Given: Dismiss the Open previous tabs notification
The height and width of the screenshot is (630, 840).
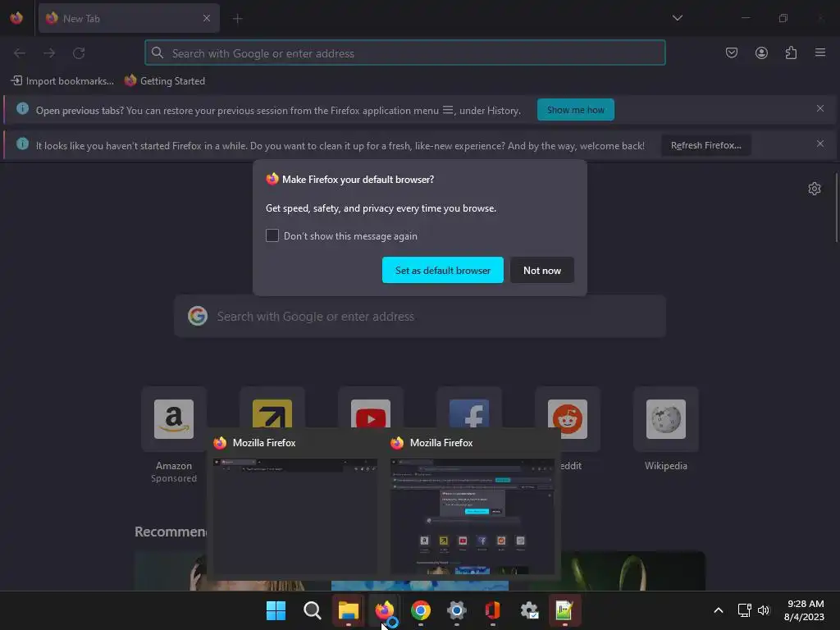Looking at the screenshot, I should [x=819, y=109].
